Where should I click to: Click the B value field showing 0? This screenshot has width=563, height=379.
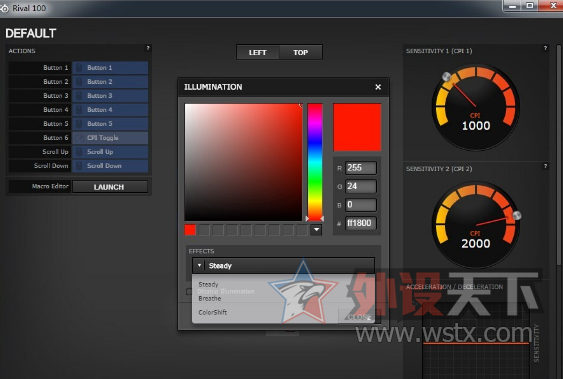361,205
